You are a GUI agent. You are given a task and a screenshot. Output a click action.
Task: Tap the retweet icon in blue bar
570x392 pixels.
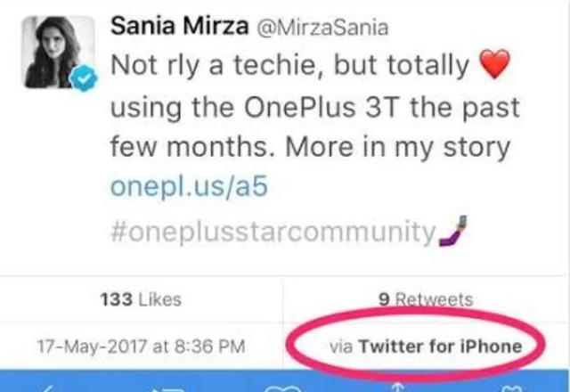169,387
